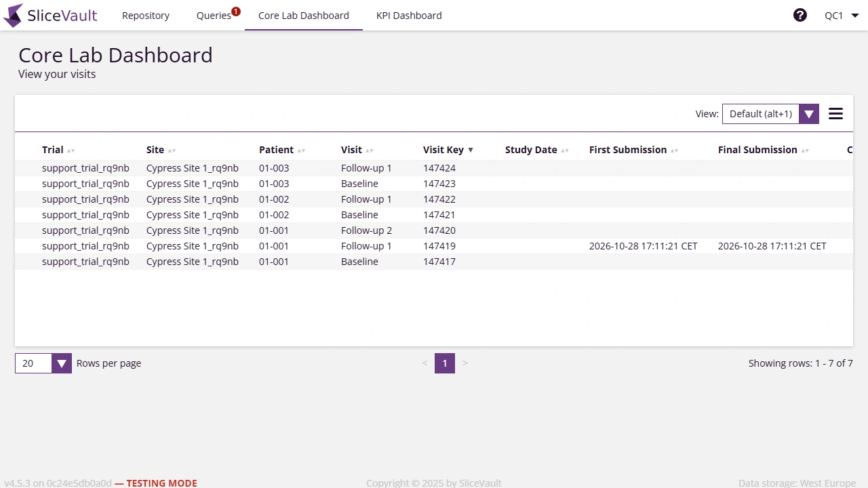Click the Study Date column header text
868x488 pixels.
click(531, 150)
